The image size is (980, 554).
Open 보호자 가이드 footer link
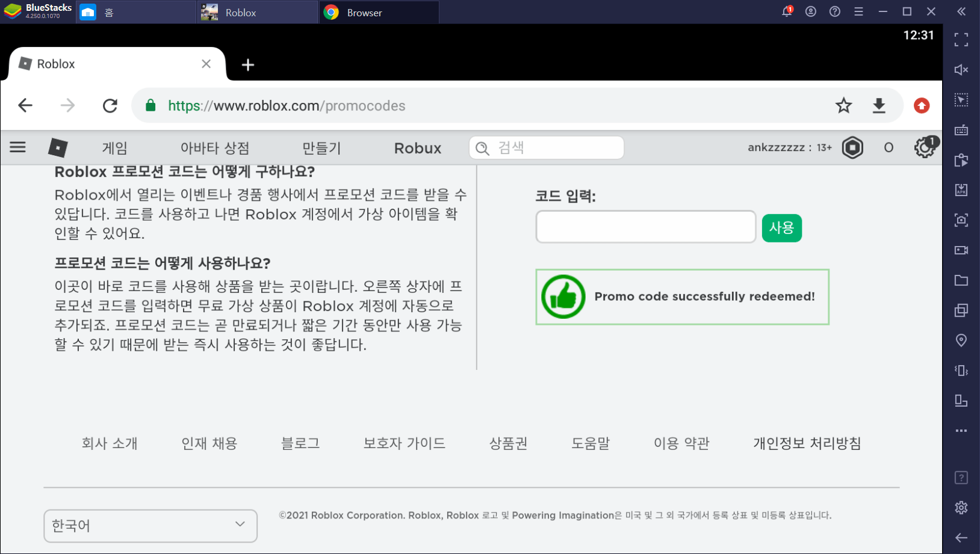(x=405, y=443)
